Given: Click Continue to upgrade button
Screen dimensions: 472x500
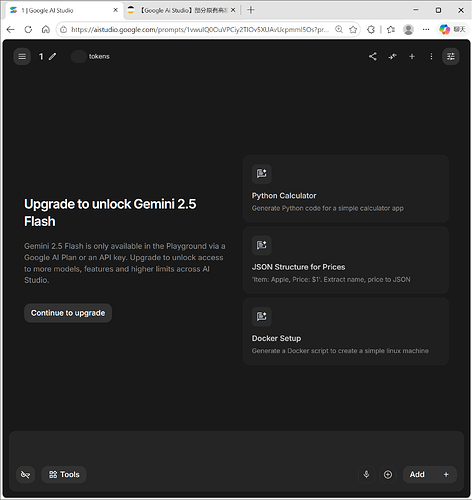Looking at the screenshot, I should tap(68, 313).
